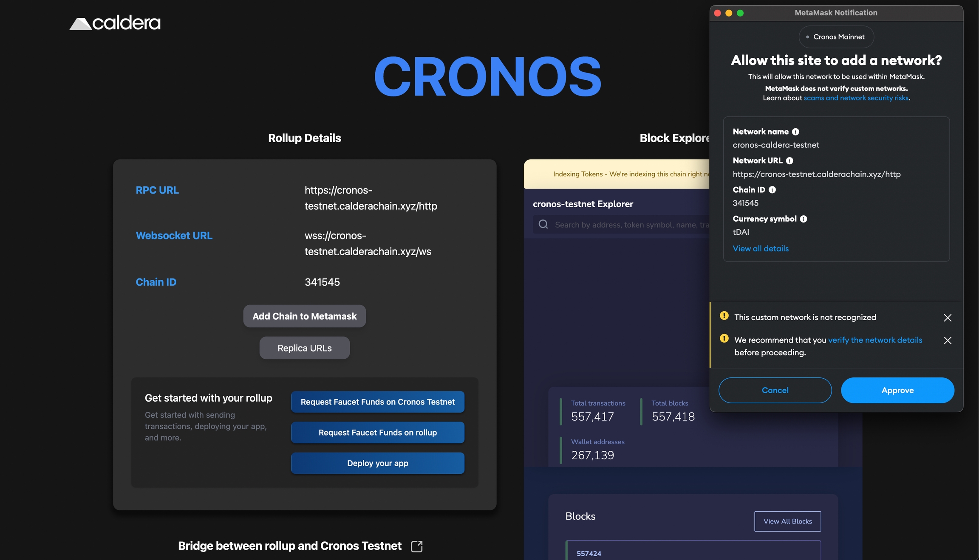
Task: Click the info icon next to Chain ID
Action: 772,189
